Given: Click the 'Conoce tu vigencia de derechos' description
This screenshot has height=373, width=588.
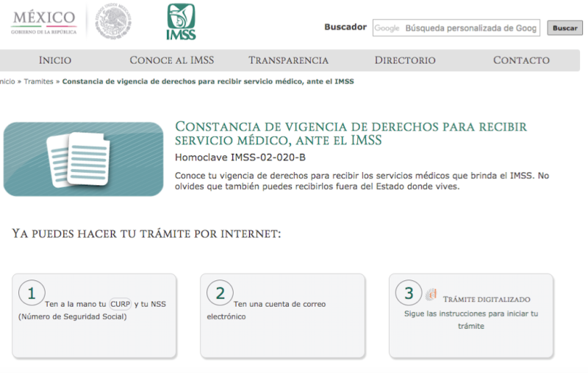Looking at the screenshot, I should (x=362, y=181).
